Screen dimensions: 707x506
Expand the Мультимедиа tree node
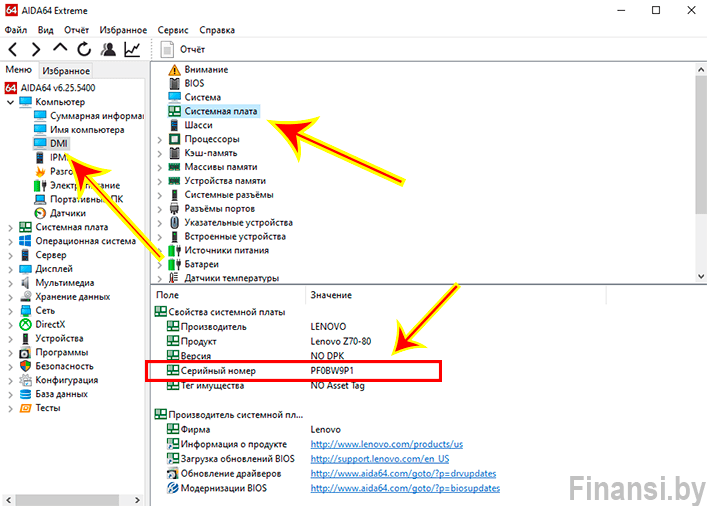click(10, 284)
